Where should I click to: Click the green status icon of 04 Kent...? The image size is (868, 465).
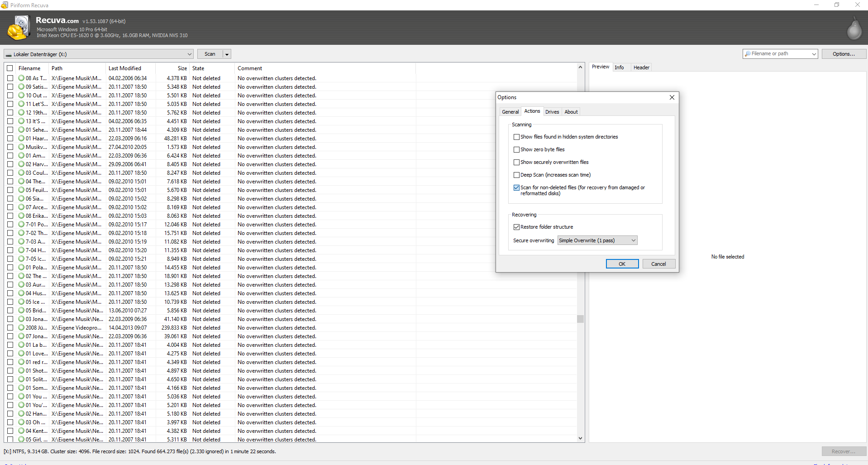[21, 431]
